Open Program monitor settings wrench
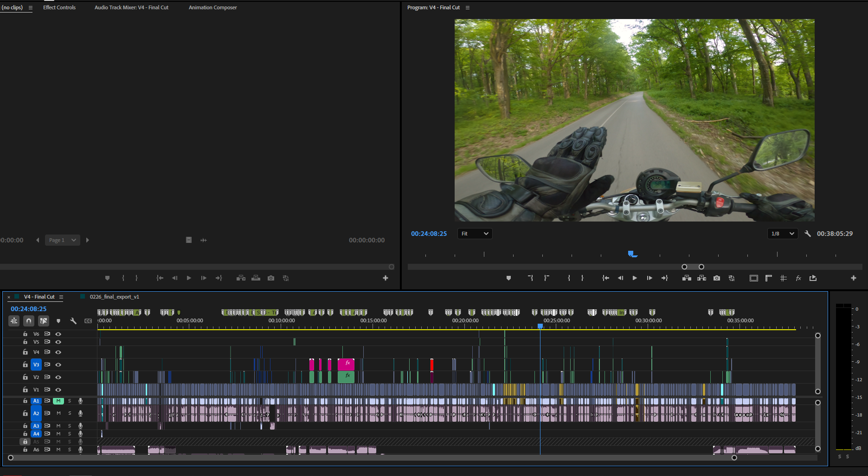868x476 pixels. coord(808,234)
